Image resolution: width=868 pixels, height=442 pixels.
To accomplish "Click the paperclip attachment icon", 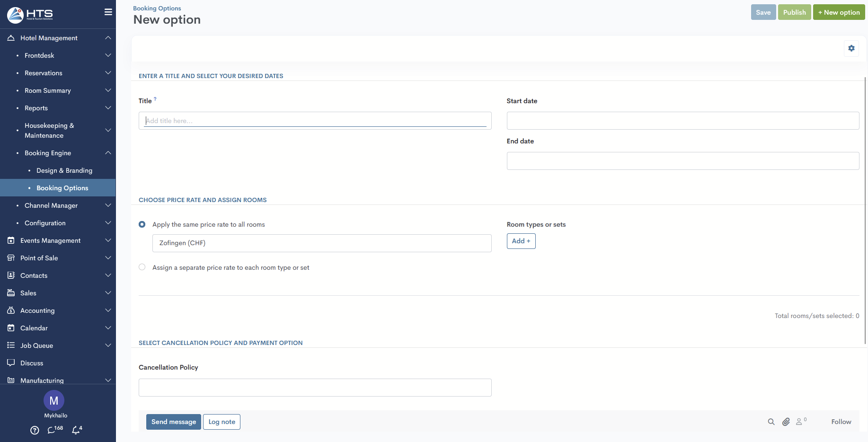I will 786,422.
